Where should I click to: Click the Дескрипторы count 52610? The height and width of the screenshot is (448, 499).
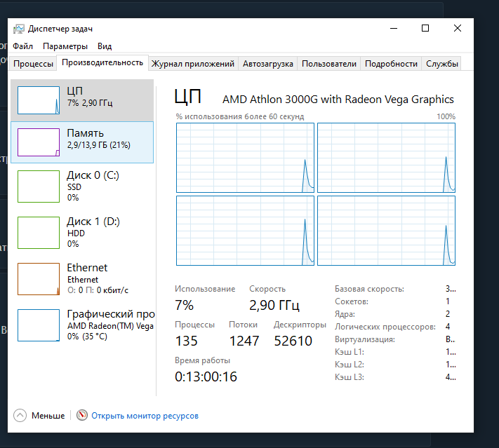click(293, 341)
